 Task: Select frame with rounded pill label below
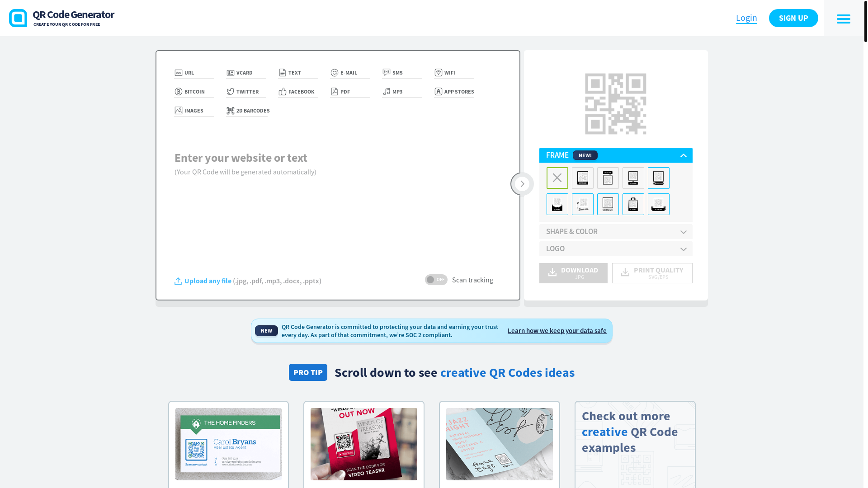pyautogui.click(x=659, y=178)
